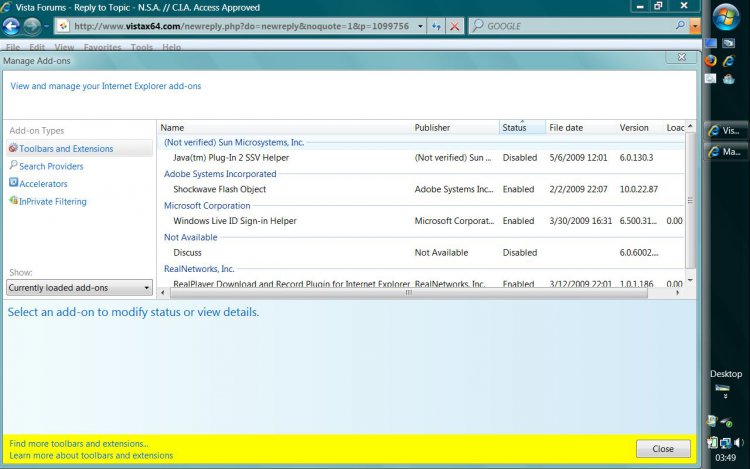
Task: Switch to the Vis... taskbar button
Action: 726,131
